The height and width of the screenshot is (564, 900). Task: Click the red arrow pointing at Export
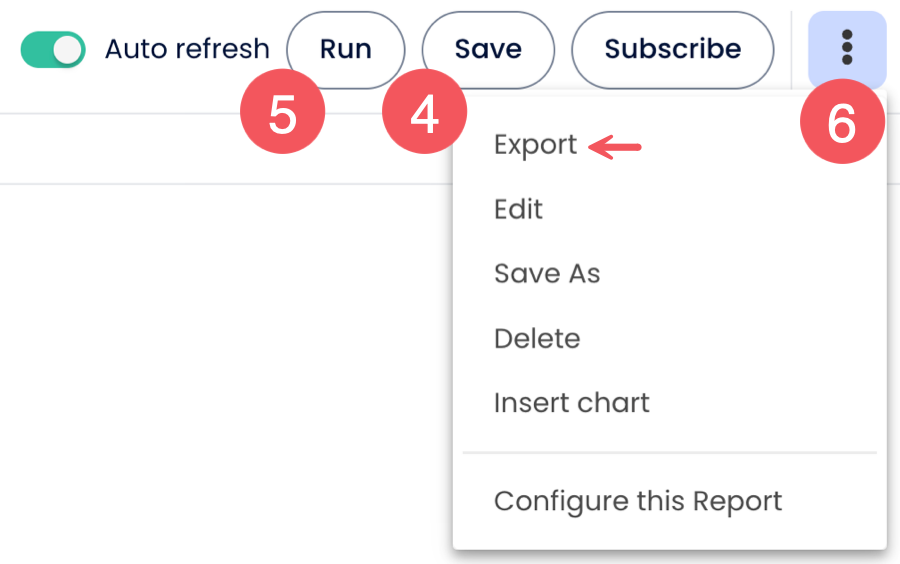(615, 148)
